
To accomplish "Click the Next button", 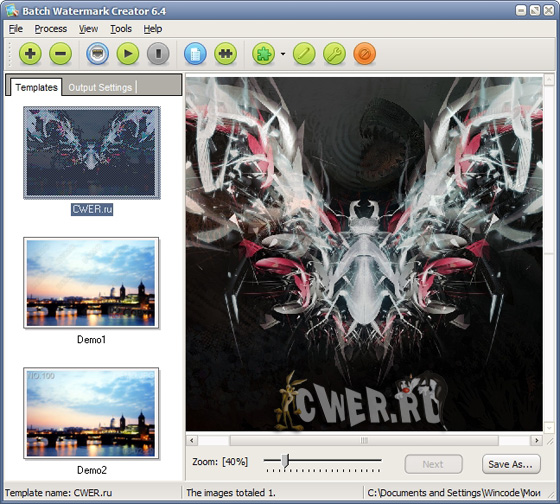I will 433,464.
